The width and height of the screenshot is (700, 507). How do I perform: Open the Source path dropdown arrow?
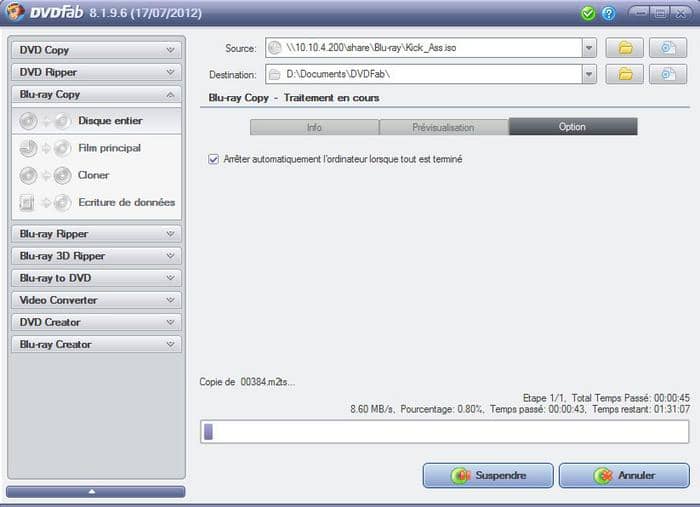(x=589, y=48)
